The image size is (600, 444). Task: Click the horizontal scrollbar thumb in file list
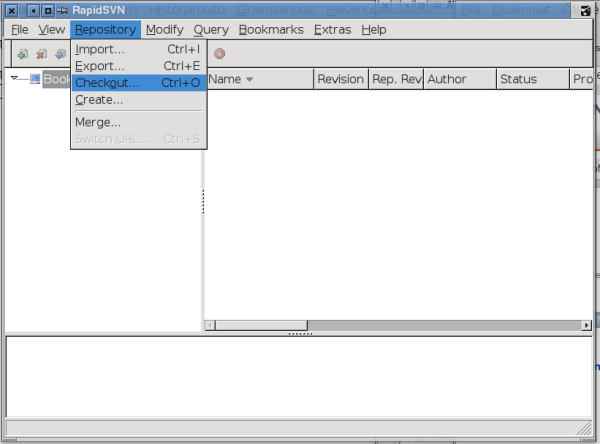(x=261, y=325)
